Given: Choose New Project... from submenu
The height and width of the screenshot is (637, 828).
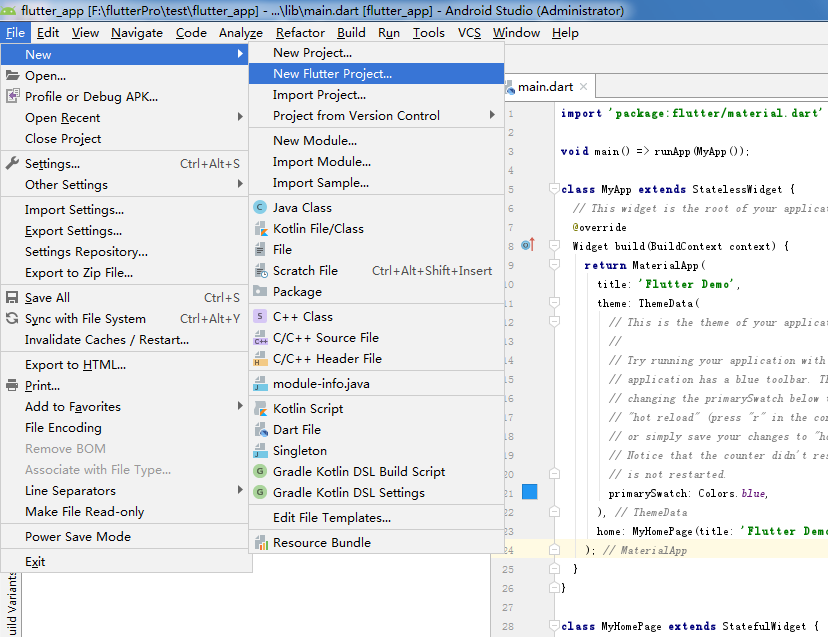Looking at the screenshot, I should 376,52.
